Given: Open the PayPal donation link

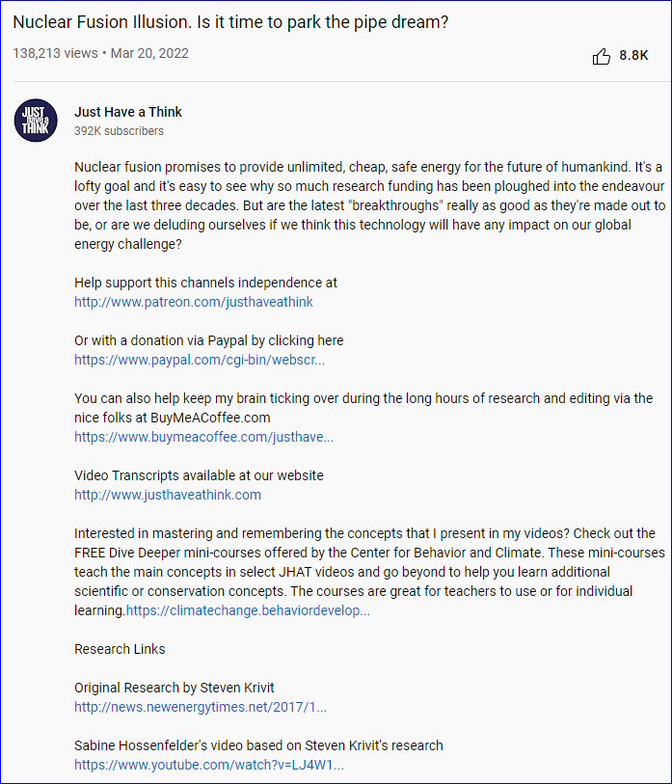Looking at the screenshot, I should coord(200,360).
